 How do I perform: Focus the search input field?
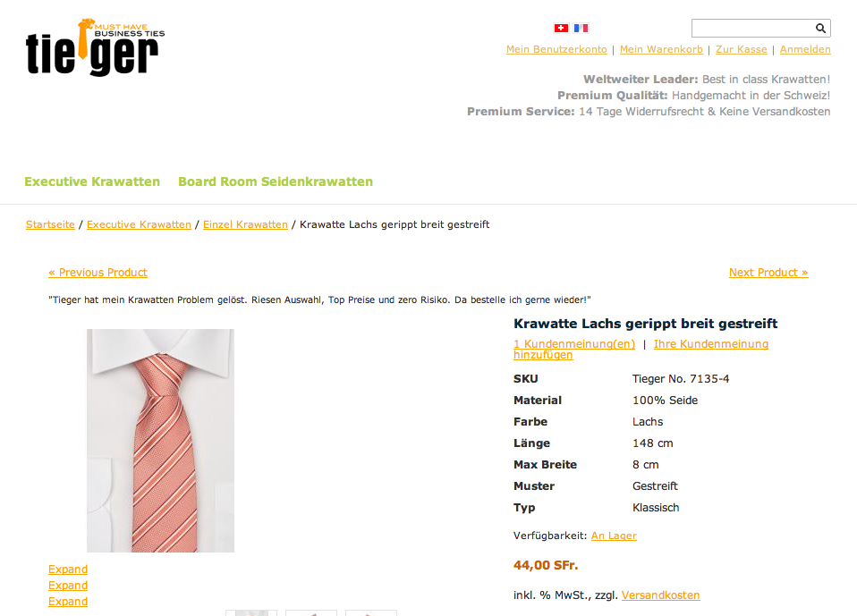[x=753, y=28]
